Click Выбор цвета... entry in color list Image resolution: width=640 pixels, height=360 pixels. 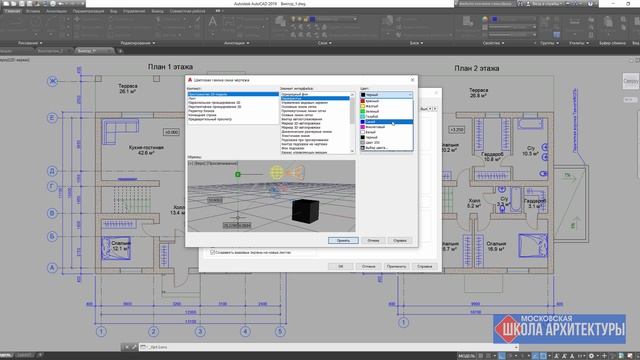tap(386, 148)
